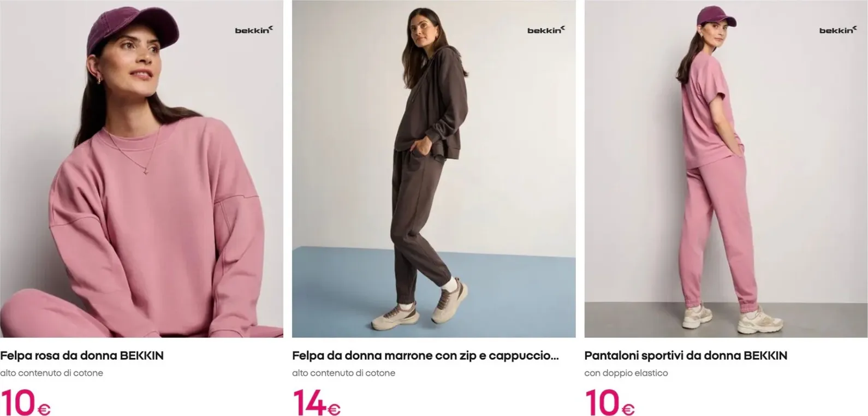The image size is (868, 416).
Task: Open 'Pantaloni sportivi da donna BEKKIN' title
Action: [x=686, y=355]
